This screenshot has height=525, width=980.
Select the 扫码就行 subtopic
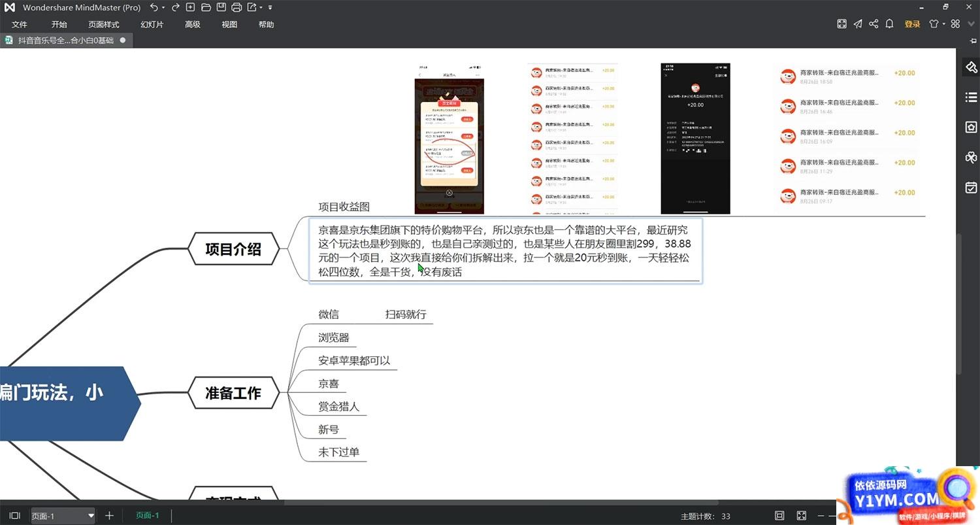click(406, 314)
